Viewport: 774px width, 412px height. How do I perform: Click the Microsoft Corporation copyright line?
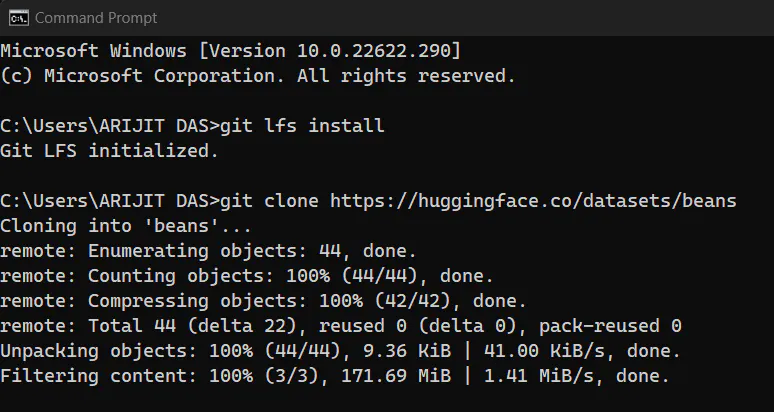258,76
